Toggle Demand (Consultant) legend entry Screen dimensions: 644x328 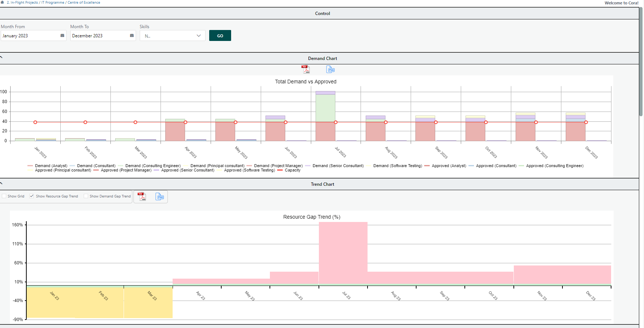pos(93,166)
